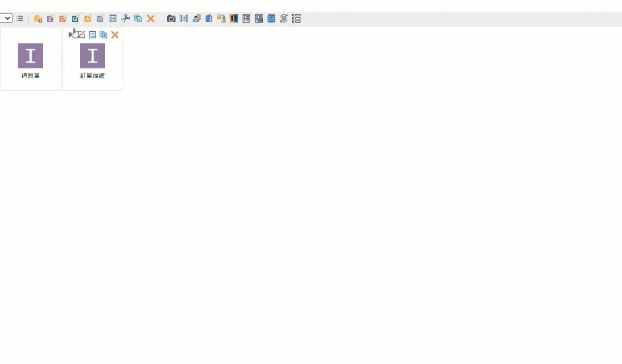The height and width of the screenshot is (364, 622).
Task: Select the 訂單維護 form thumbnail
Action: [x=92, y=56]
